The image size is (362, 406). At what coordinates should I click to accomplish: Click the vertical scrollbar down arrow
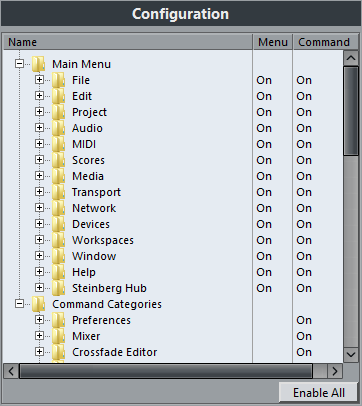[x=351, y=354]
